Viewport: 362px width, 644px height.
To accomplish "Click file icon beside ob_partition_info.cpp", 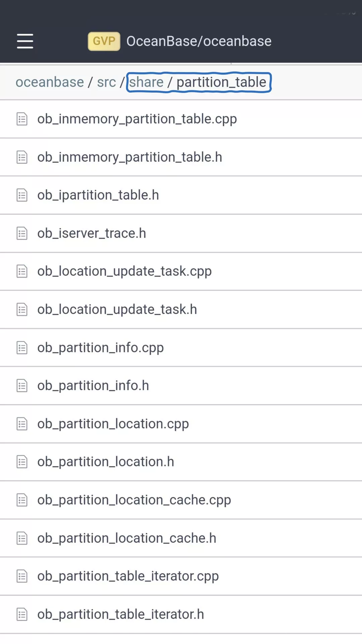I will point(22,348).
